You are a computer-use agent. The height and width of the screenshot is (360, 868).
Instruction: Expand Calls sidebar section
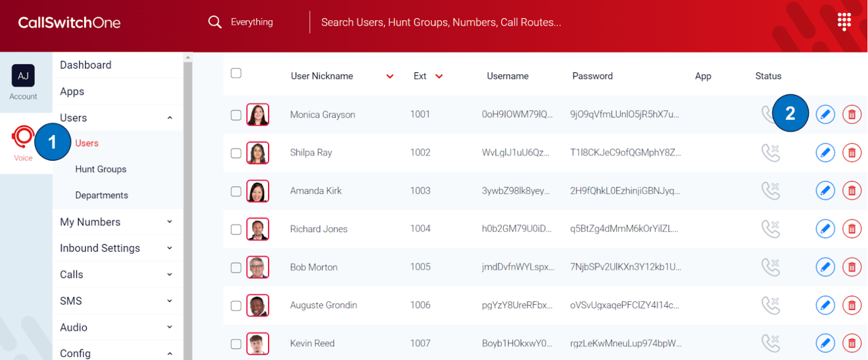(170, 274)
